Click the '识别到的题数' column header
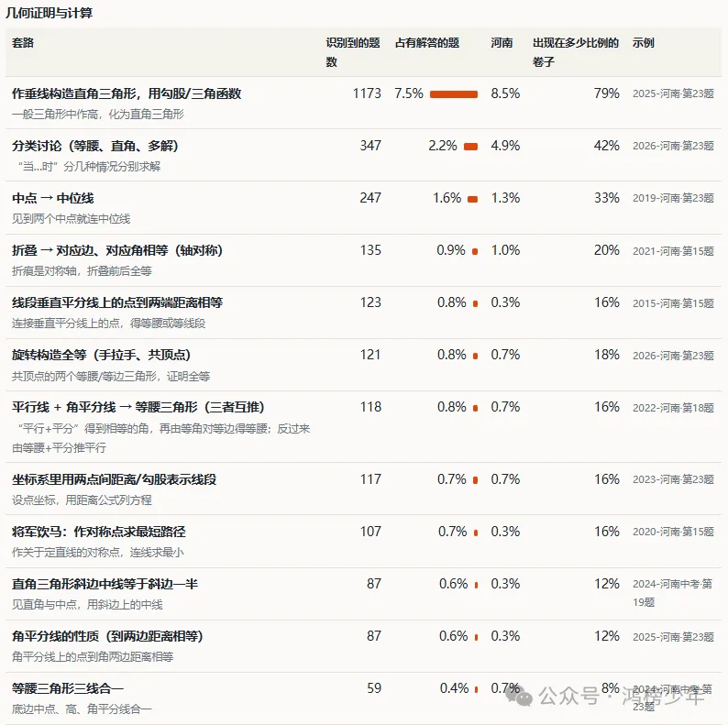This screenshot has height=725, width=728. [x=353, y=52]
